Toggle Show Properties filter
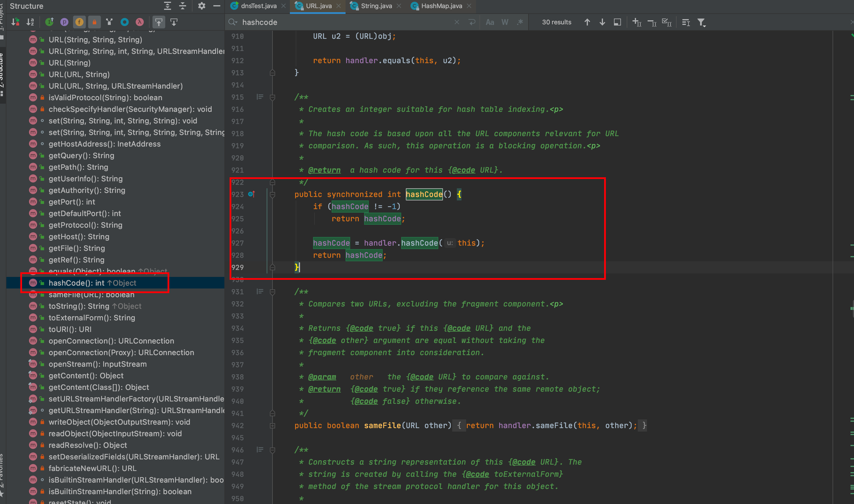854x504 pixels. click(x=64, y=22)
